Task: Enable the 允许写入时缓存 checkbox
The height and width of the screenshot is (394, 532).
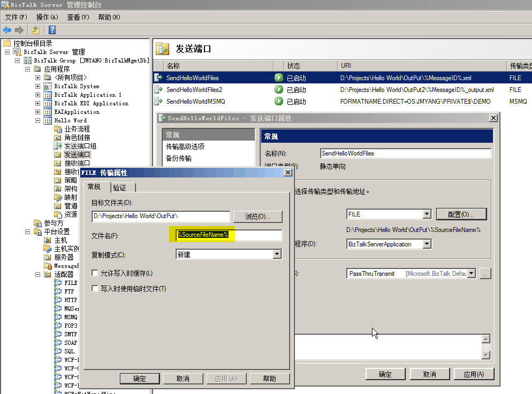Action: coord(95,273)
